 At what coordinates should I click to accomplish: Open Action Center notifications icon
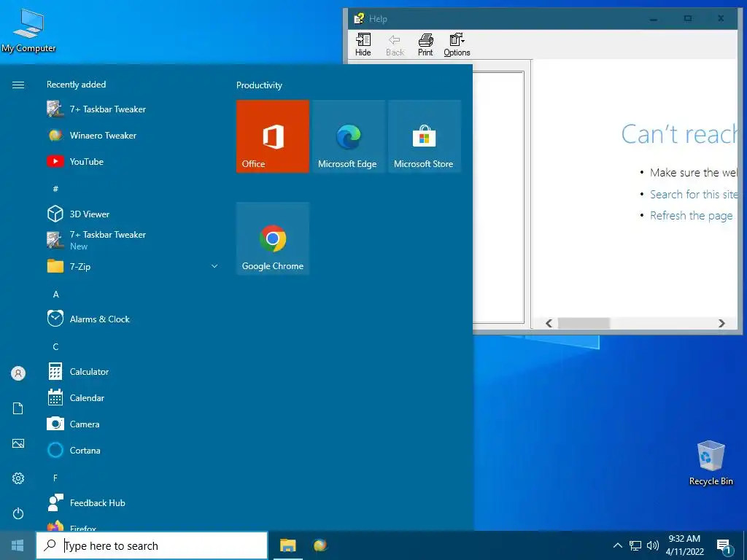click(724, 546)
